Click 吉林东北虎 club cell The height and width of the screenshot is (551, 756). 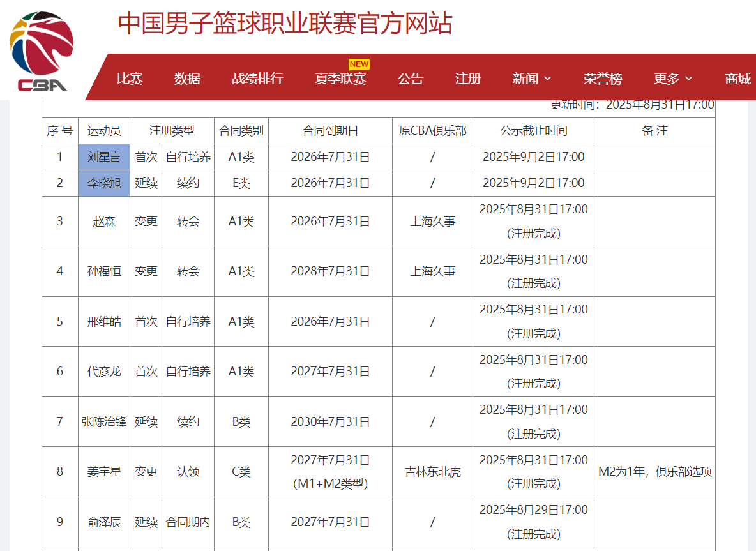tap(432, 472)
